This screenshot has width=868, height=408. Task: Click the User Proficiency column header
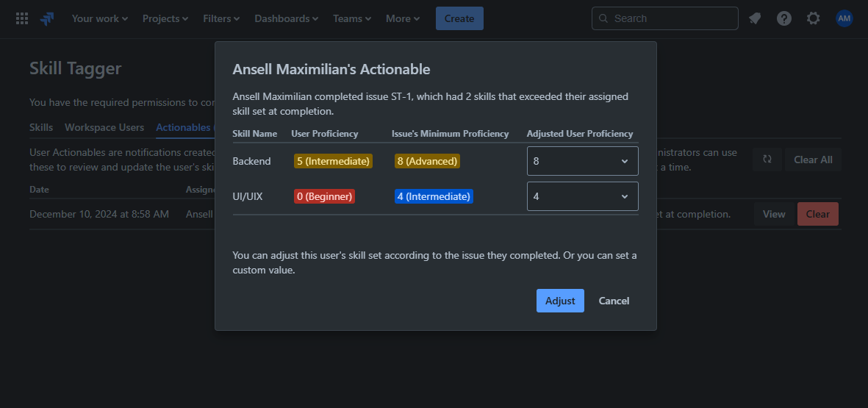324,133
